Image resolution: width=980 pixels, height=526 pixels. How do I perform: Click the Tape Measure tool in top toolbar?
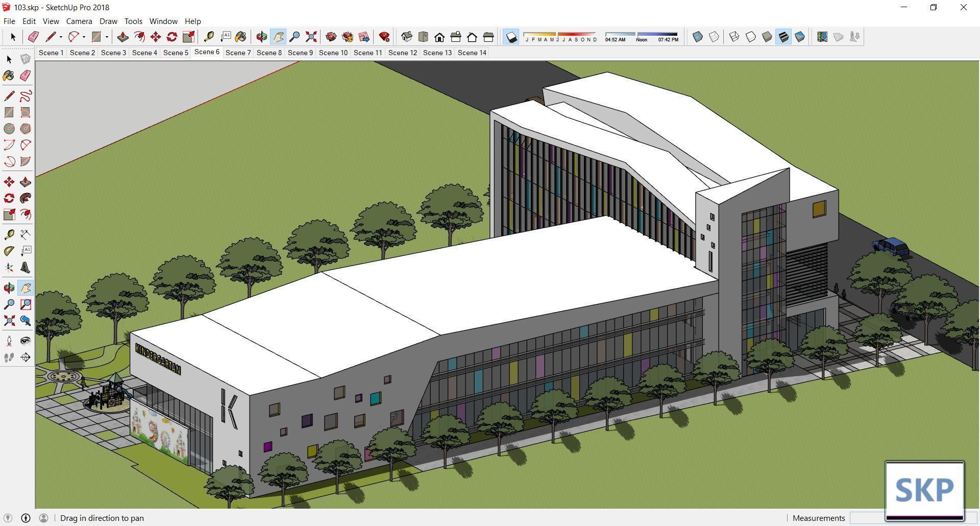[x=209, y=37]
